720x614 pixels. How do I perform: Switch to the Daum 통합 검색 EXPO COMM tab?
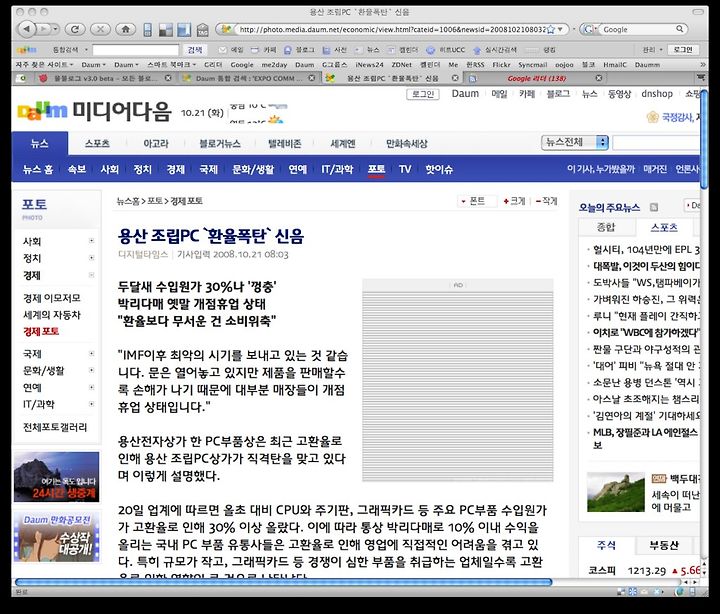coord(248,78)
